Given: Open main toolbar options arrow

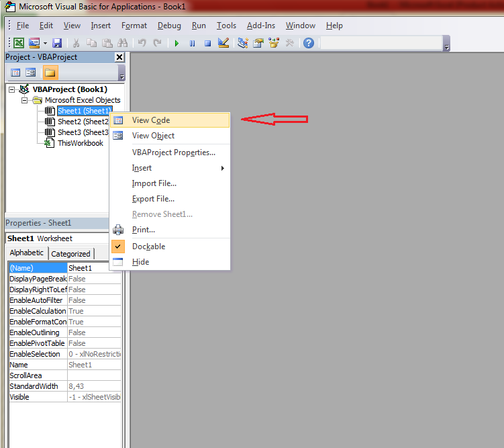Looking at the screenshot, I should [446, 44].
